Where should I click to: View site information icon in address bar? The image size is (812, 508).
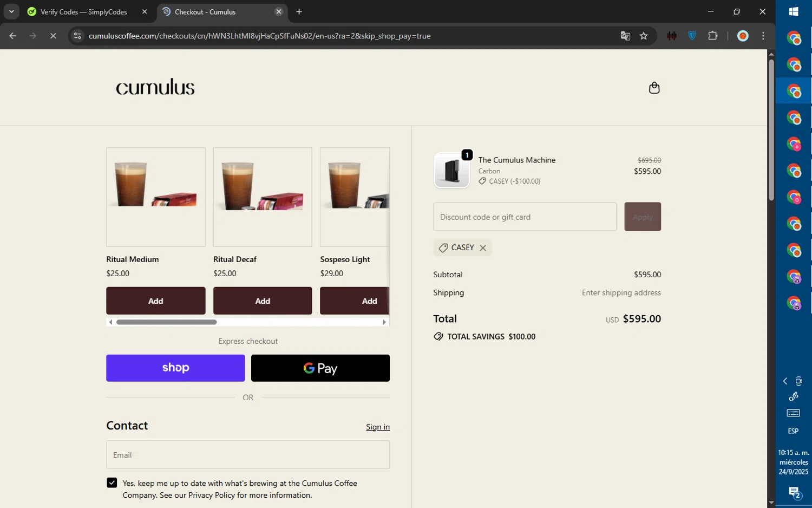pos(77,36)
